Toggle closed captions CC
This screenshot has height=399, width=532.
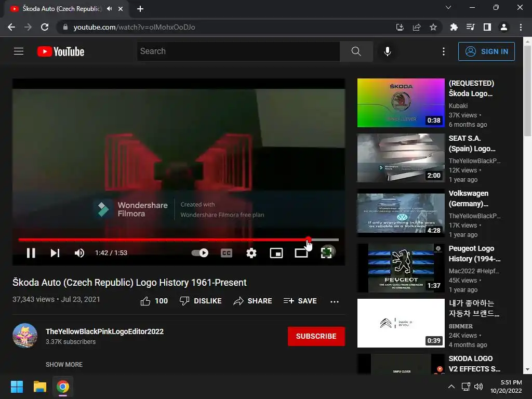click(x=227, y=253)
